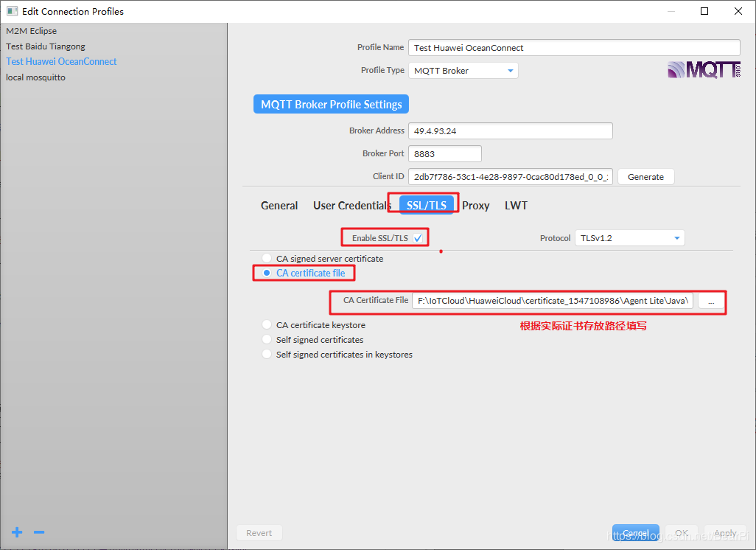Browse for CA certificate file with ellipsis button
Image resolution: width=756 pixels, height=550 pixels.
coord(711,301)
